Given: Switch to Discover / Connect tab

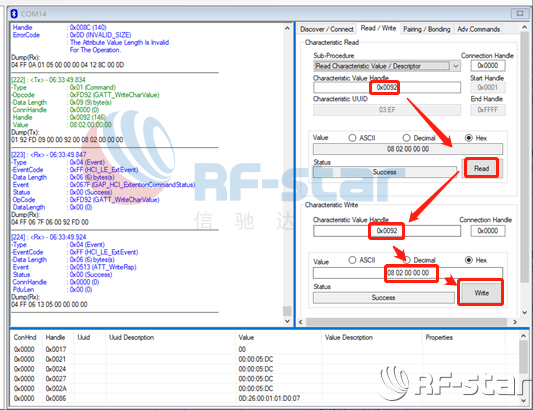Looking at the screenshot, I should (x=327, y=29).
